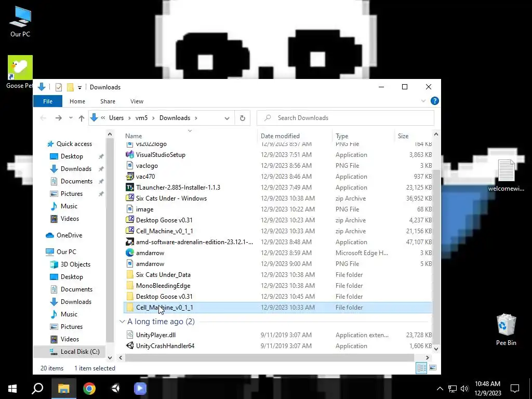Open Google Chrome from the taskbar

pos(89,389)
